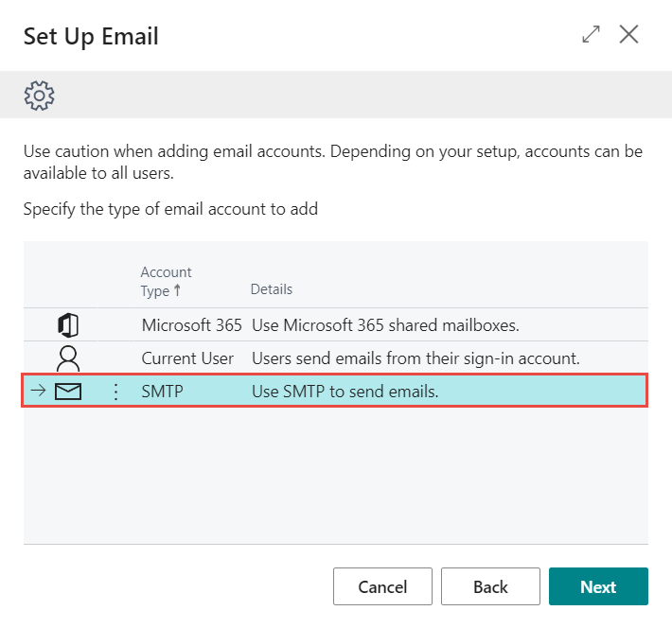Sort by the Account Type column header
672x628 pixels.
point(167,281)
